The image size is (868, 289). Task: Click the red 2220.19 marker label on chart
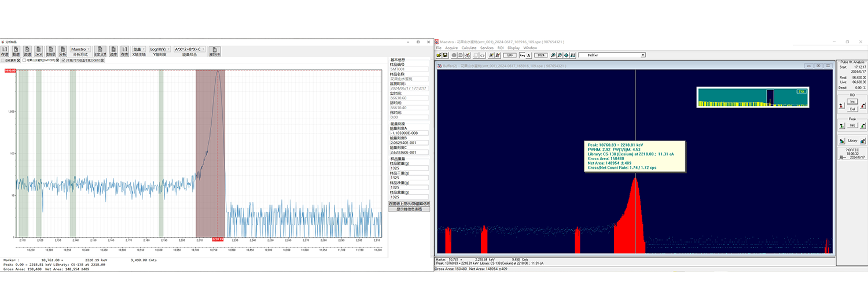[x=218, y=239]
